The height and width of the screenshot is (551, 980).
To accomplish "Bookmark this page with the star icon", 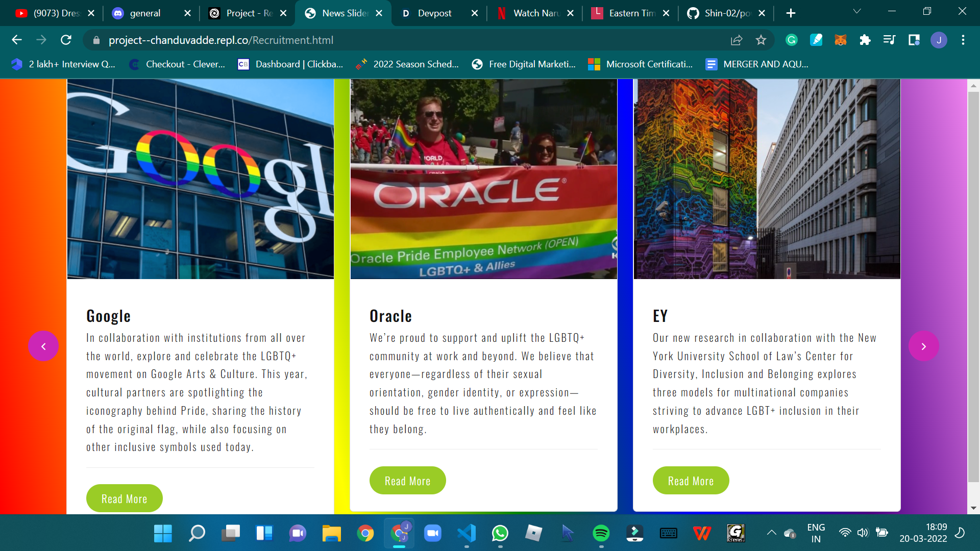I will coord(761,40).
